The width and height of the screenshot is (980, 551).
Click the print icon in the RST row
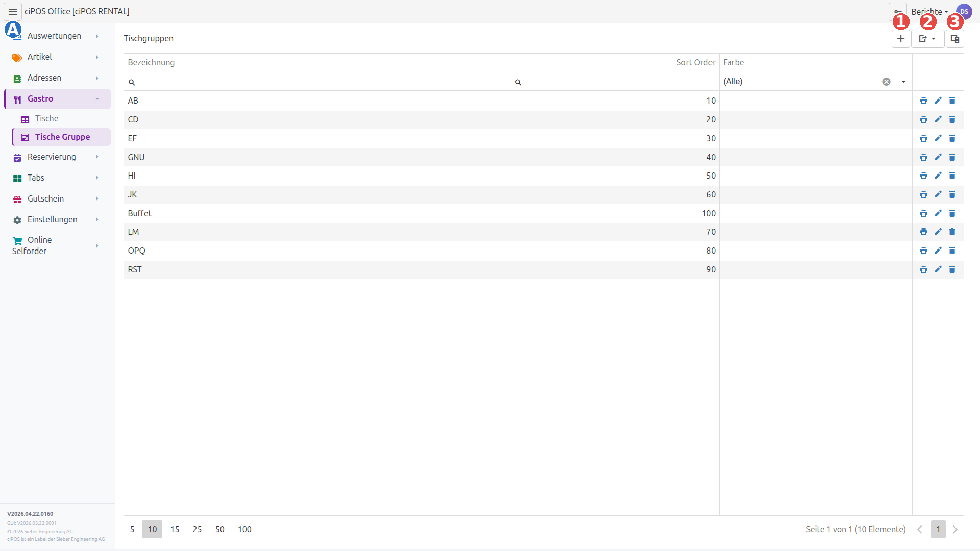click(923, 269)
